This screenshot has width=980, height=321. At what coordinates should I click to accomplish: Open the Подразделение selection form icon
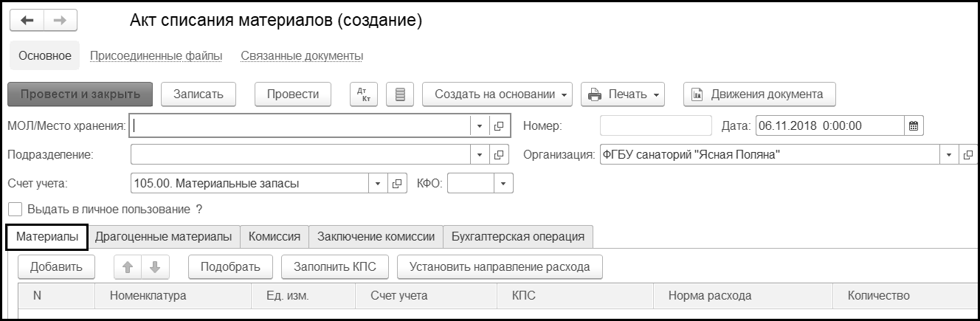click(x=499, y=155)
